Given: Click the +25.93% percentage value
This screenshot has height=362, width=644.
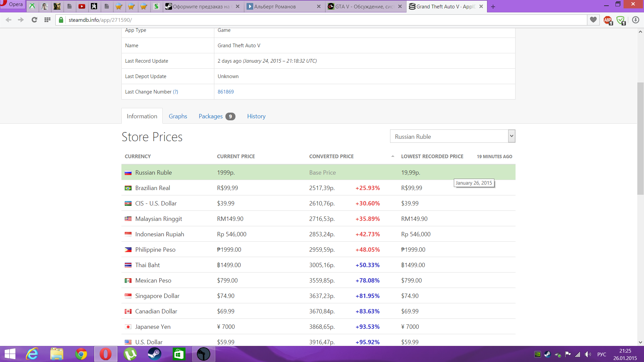Looking at the screenshot, I should click(368, 188).
